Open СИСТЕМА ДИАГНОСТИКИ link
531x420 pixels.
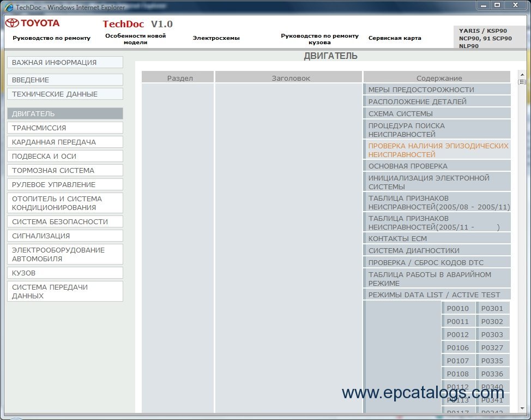click(x=437, y=251)
